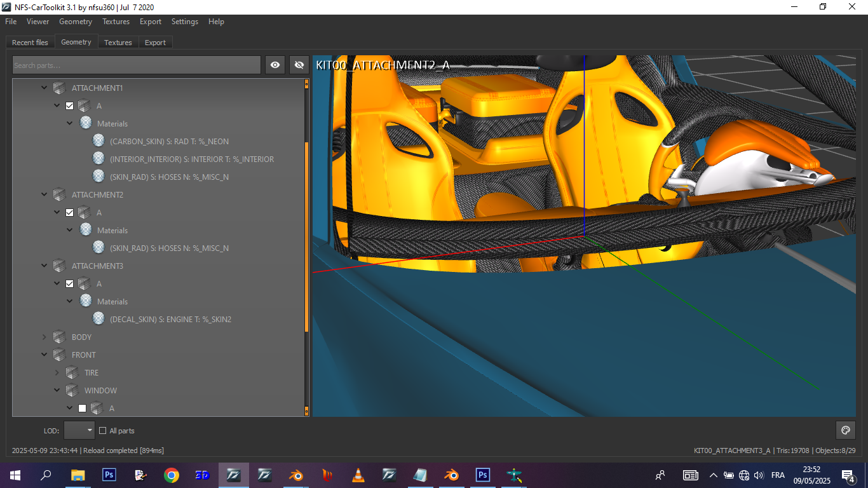Viewport: 868px width, 488px height.
Task: Uncheck part A under ATTACHMENT1
Action: coord(70,105)
